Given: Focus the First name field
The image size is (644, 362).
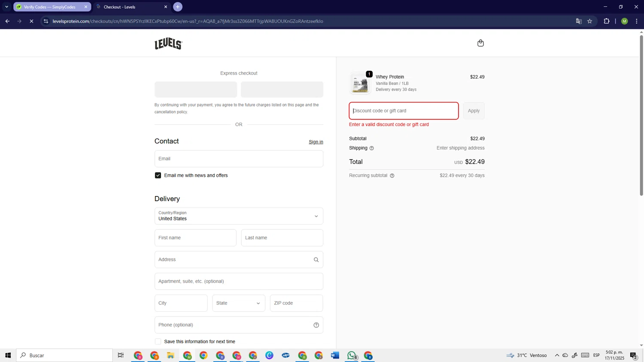Looking at the screenshot, I should (195, 238).
